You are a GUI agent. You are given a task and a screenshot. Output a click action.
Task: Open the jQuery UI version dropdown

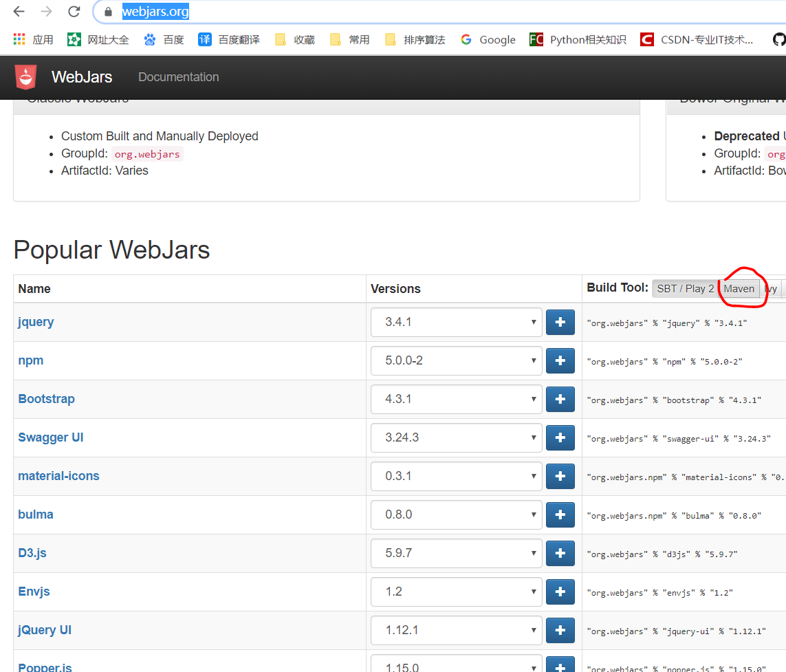[x=457, y=630]
